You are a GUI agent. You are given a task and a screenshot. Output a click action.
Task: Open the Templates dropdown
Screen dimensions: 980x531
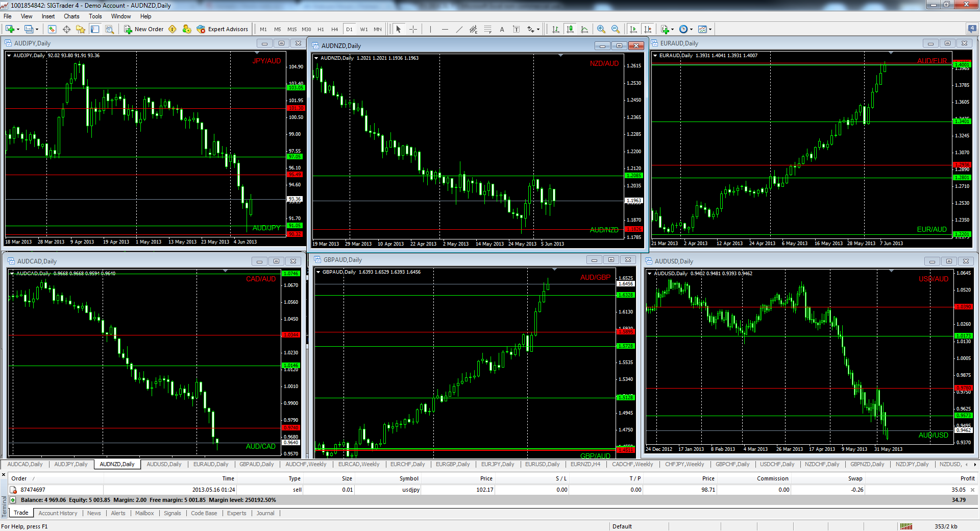pyautogui.click(x=705, y=29)
